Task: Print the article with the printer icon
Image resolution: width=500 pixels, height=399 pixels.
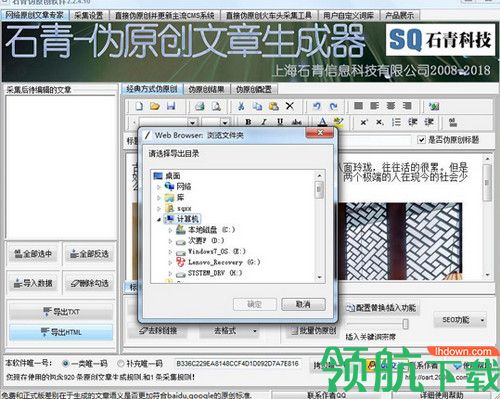Action: click(200, 106)
